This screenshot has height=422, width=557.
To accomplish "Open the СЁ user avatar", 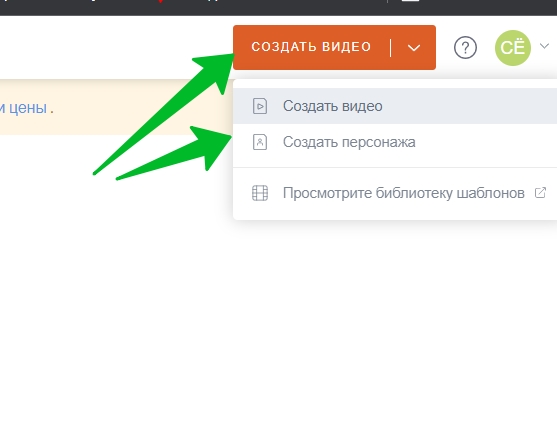I will coord(513,48).
